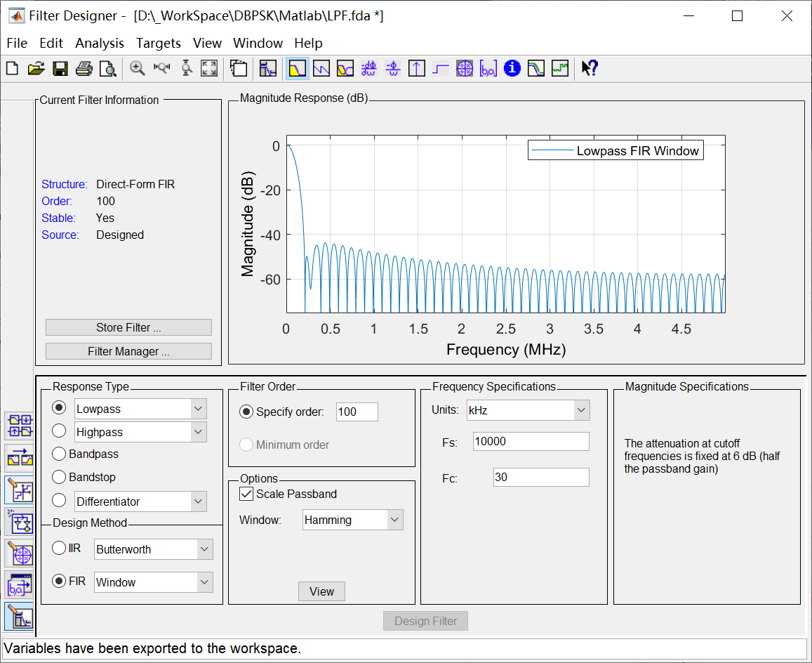This screenshot has height=663, width=812.
Task: Open the File menu
Action: click(17, 43)
